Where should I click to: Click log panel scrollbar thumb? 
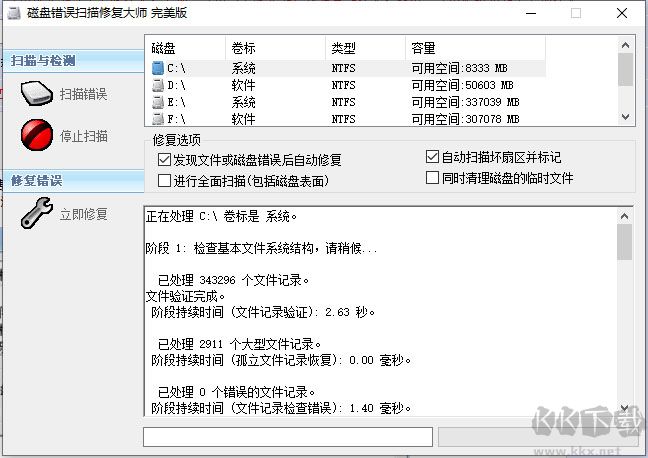[x=624, y=242]
